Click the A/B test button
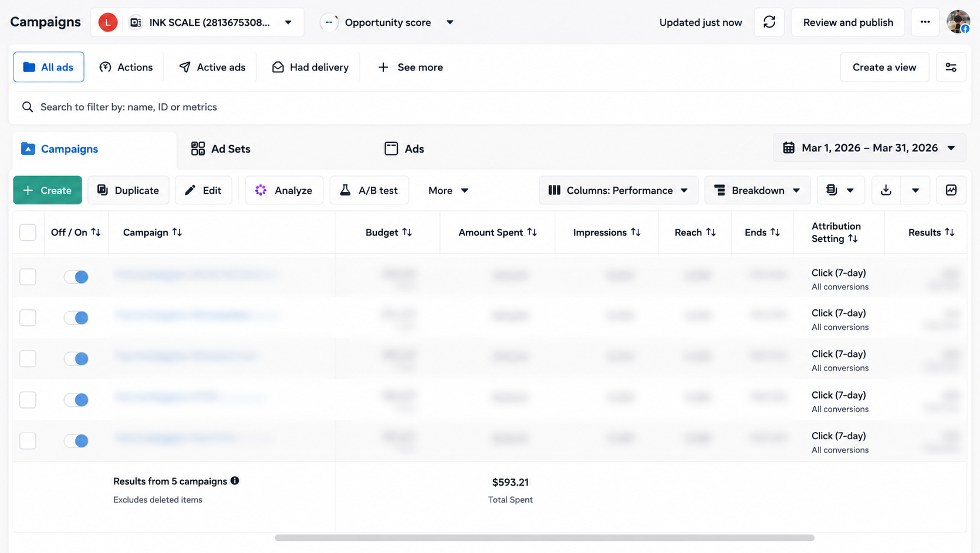This screenshot has width=980, height=553. (369, 190)
